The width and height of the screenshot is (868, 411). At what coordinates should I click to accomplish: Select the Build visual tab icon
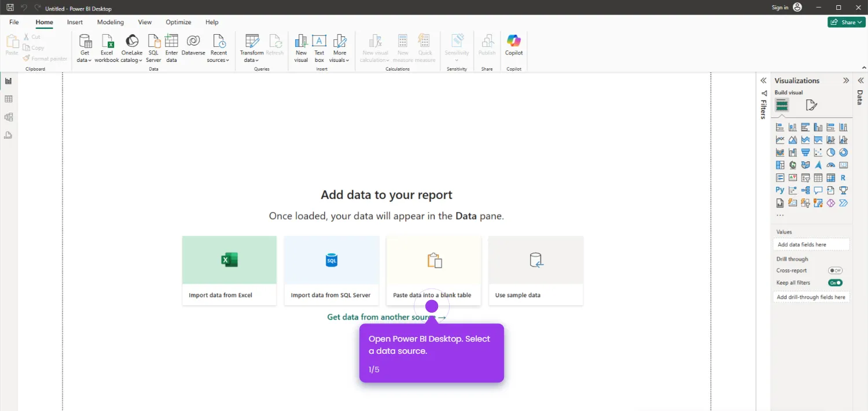782,105
